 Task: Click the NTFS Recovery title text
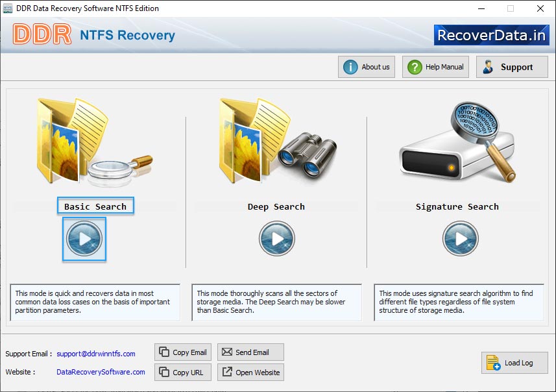(127, 35)
